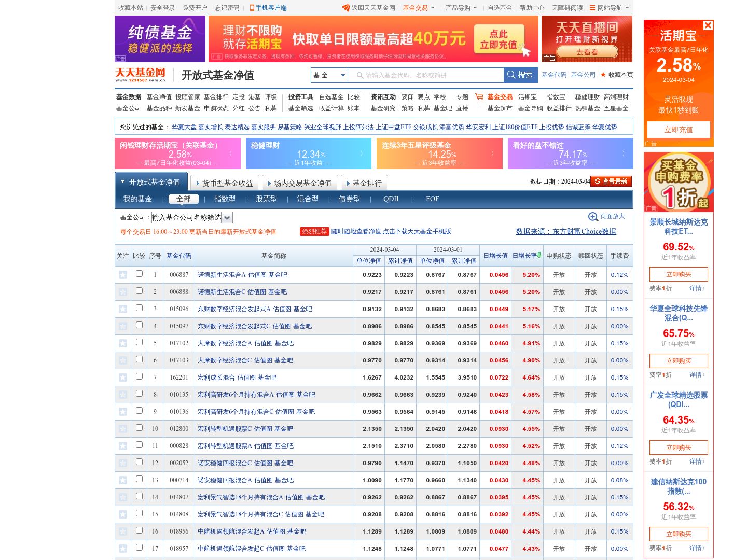
Task: Expand 闲钱理财存活期宝 card arrow
Action: 231,153
